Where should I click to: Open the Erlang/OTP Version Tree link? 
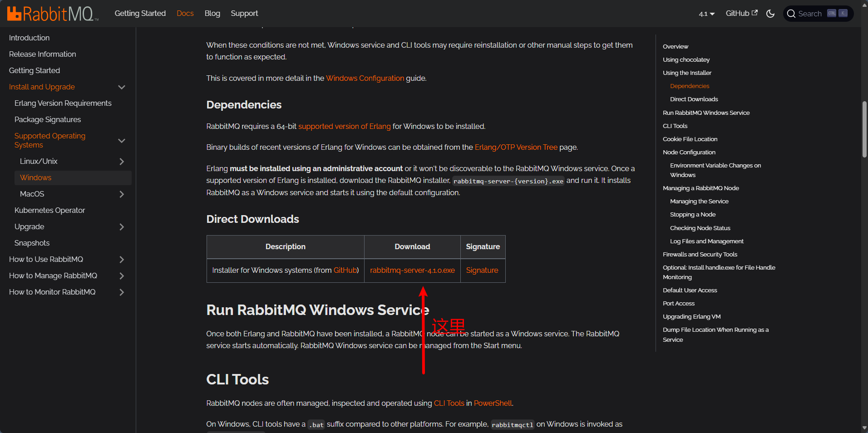tap(516, 147)
